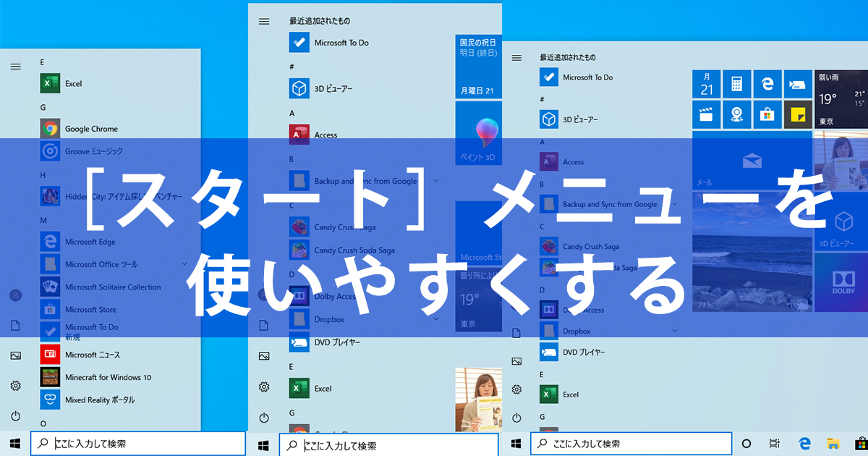Click the Power icon in the right Start menu
The width and height of the screenshot is (868, 456).
click(516, 417)
